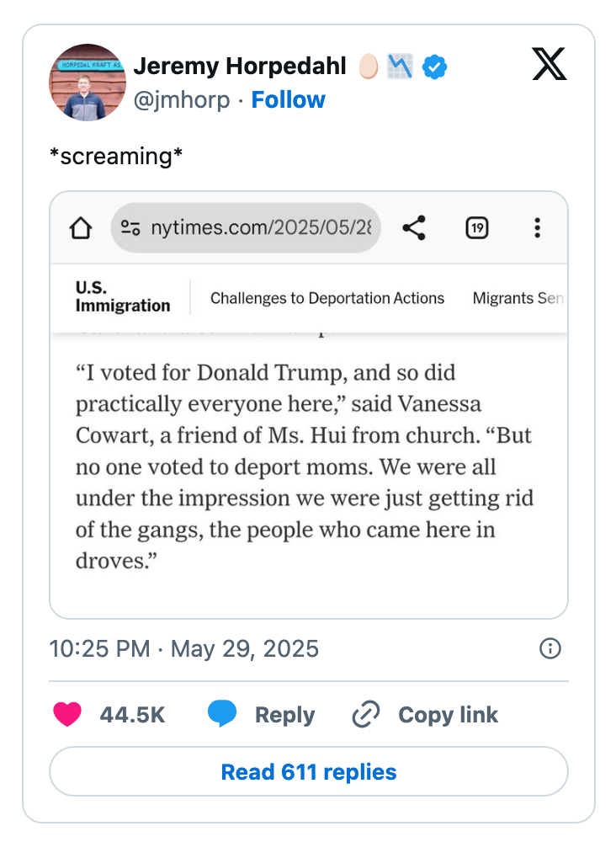
Task: Click the info icon near the timestamp
Action: click(550, 648)
